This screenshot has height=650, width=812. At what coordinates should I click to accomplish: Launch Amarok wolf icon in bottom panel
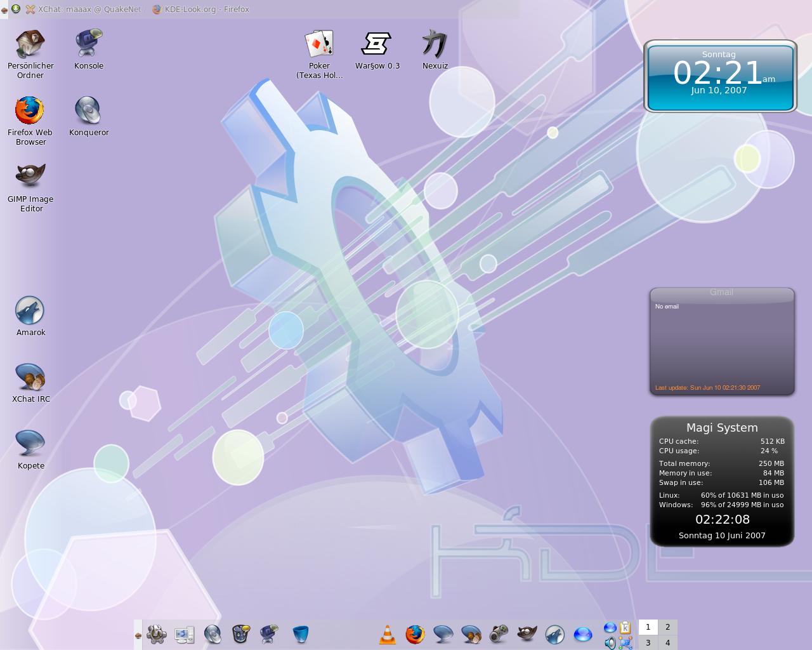(554, 634)
